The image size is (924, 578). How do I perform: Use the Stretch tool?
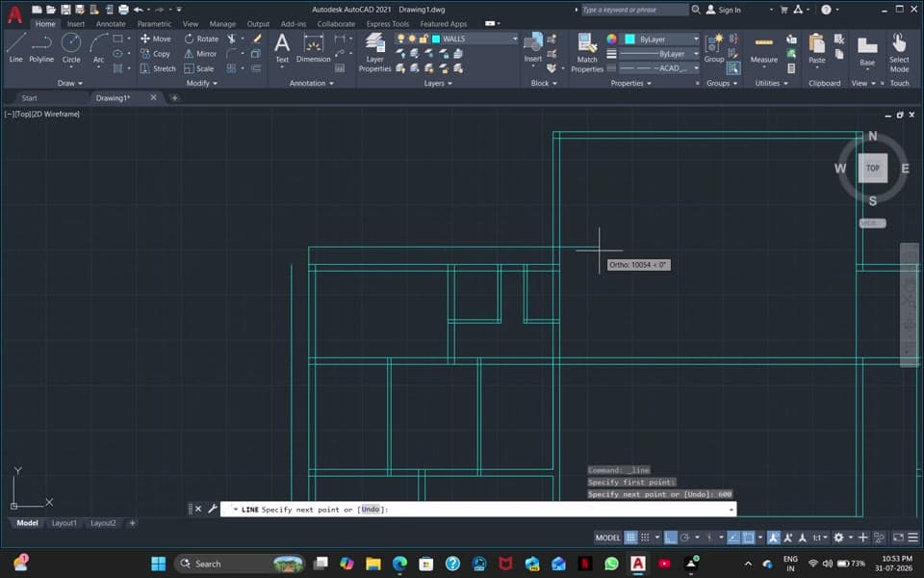[x=158, y=68]
